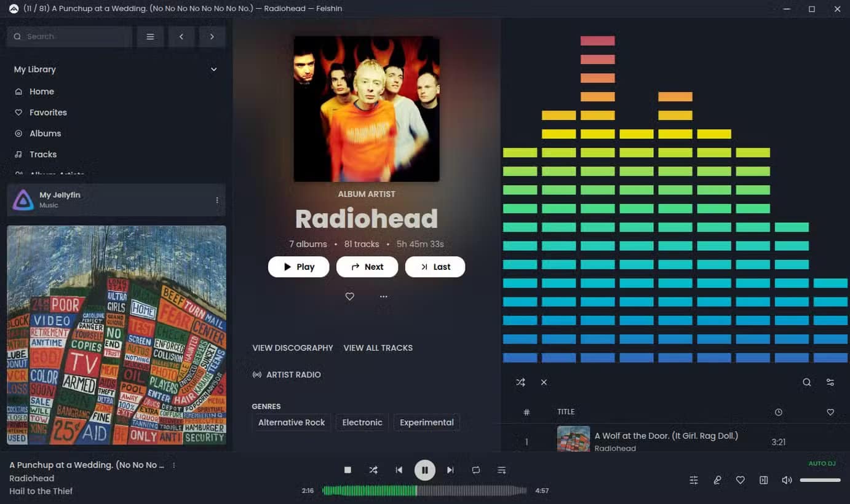Toggle the side queue panel icon

[x=763, y=480]
